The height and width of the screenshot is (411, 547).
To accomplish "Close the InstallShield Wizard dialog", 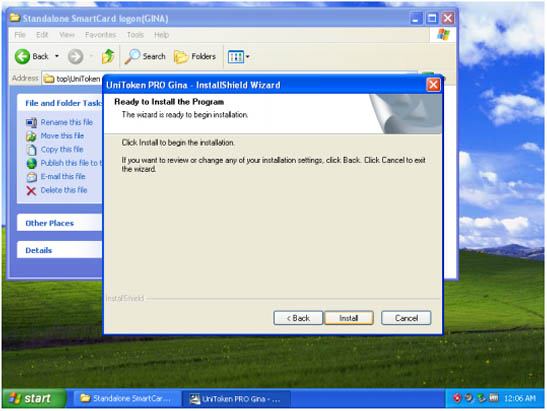I will [x=433, y=85].
